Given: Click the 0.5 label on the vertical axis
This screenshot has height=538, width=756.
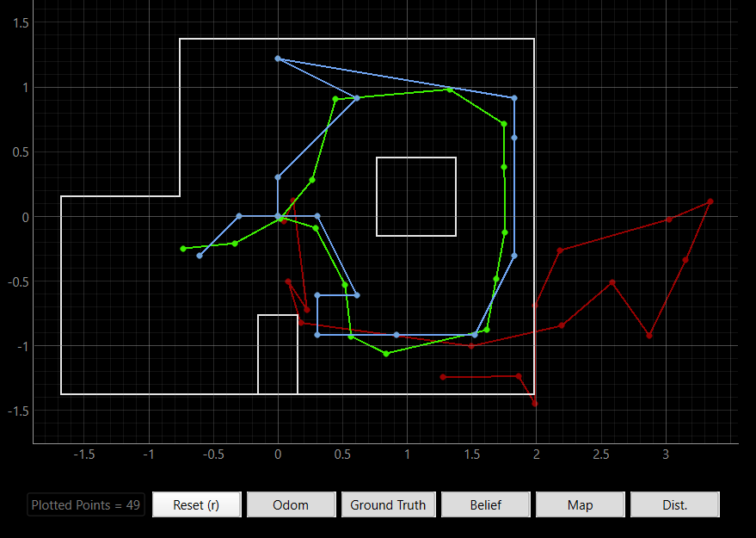Looking at the screenshot, I should (21, 152).
